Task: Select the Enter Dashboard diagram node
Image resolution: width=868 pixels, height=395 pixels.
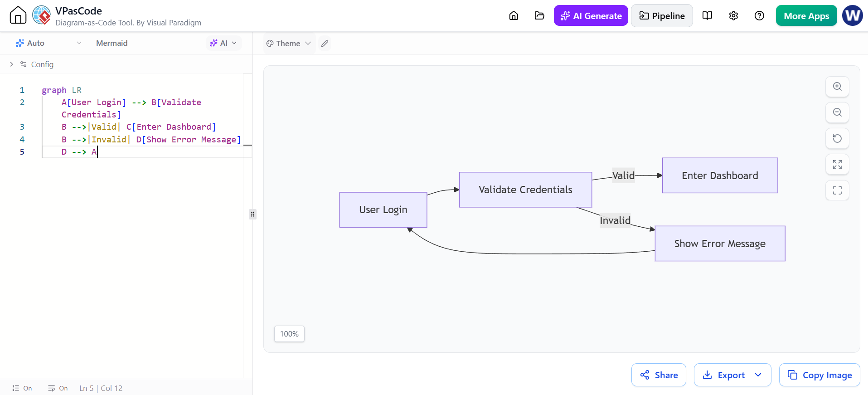Action: (720, 176)
